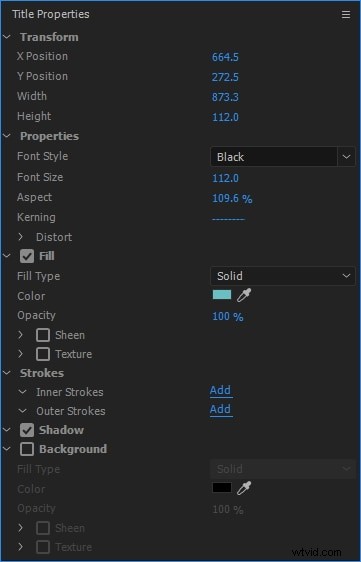Collapse the Inner Strokes group
The image size is (361, 562).
[22, 392]
